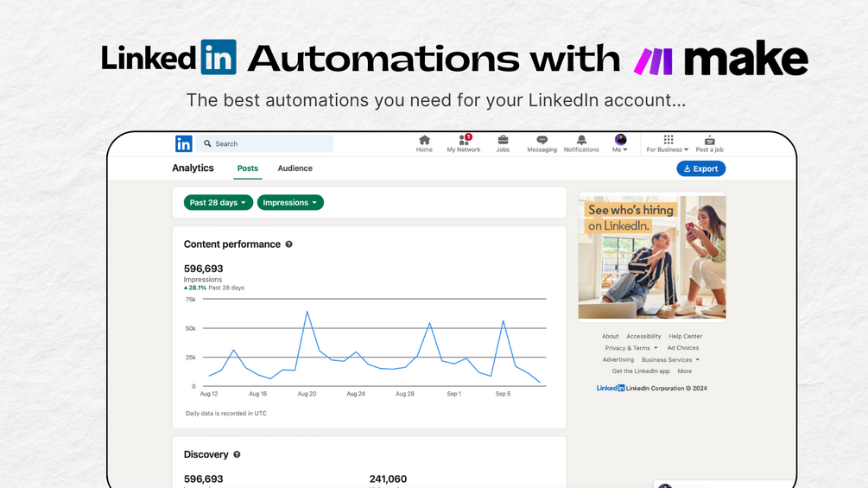The width and height of the screenshot is (868, 488).
Task: Click the More footer link
Action: tap(684, 371)
